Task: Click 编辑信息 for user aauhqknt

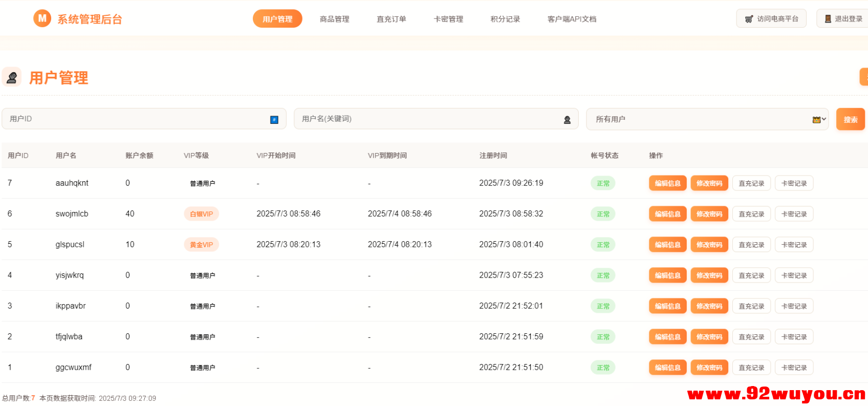Action: 667,183
